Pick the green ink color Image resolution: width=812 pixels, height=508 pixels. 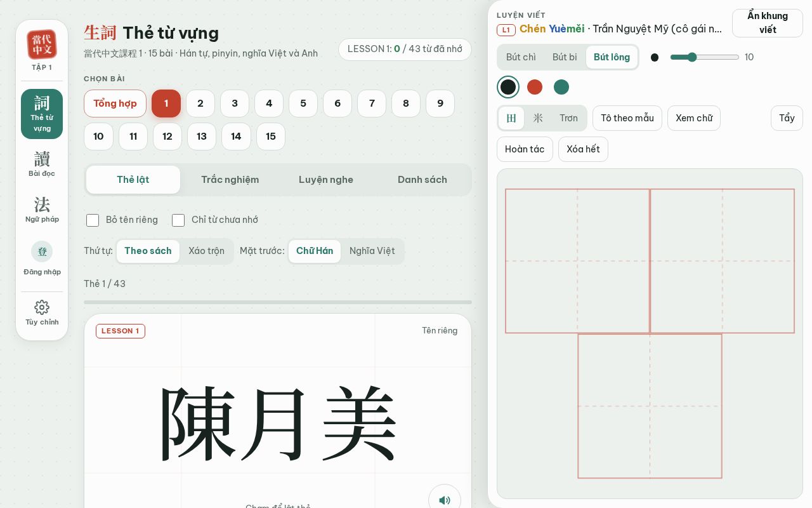click(x=561, y=87)
